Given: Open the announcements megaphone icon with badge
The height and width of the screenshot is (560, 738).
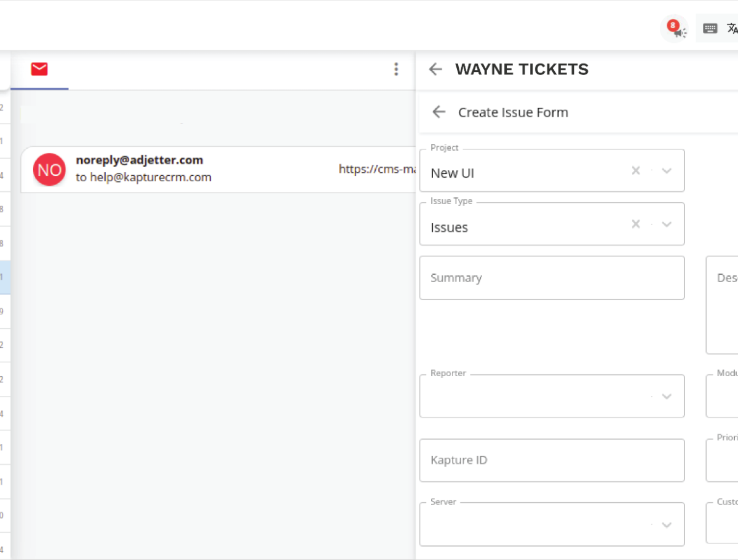Looking at the screenshot, I should point(675,28).
